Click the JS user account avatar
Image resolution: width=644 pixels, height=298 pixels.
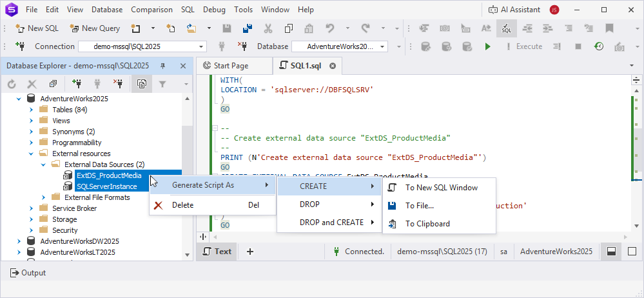pyautogui.click(x=554, y=10)
